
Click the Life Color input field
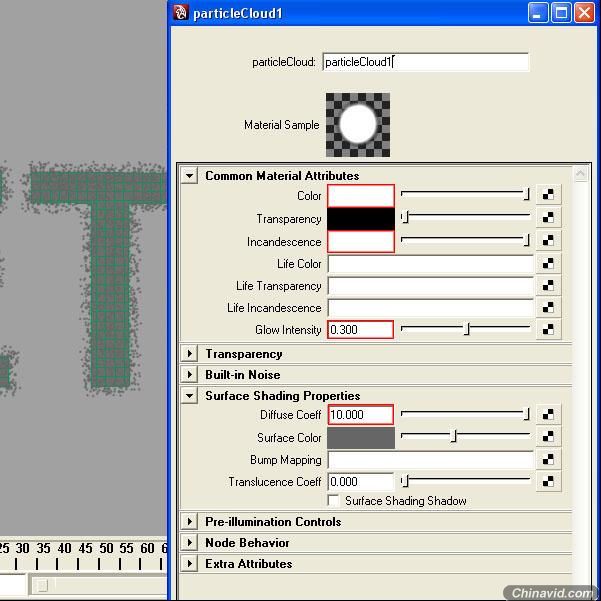[430, 264]
